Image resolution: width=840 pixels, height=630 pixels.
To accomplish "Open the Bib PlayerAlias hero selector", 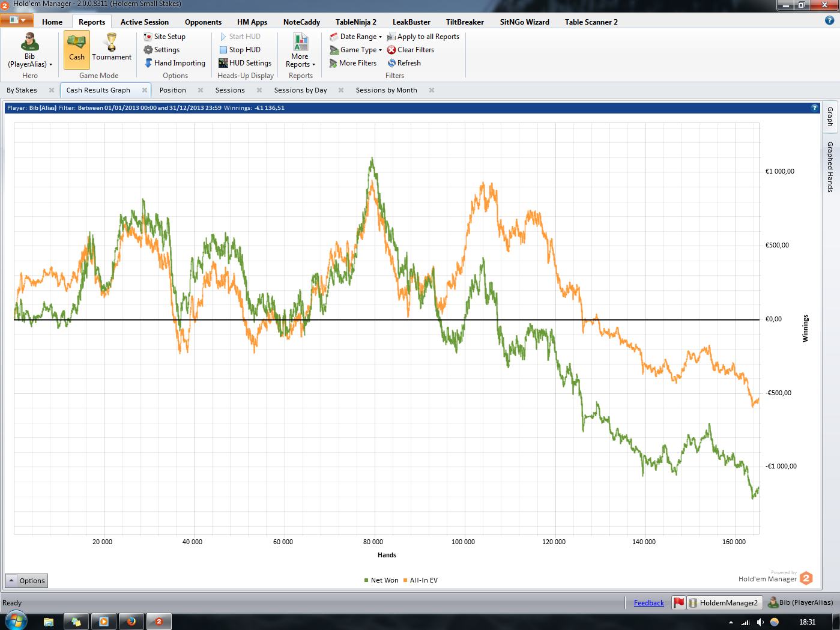I will (29, 50).
